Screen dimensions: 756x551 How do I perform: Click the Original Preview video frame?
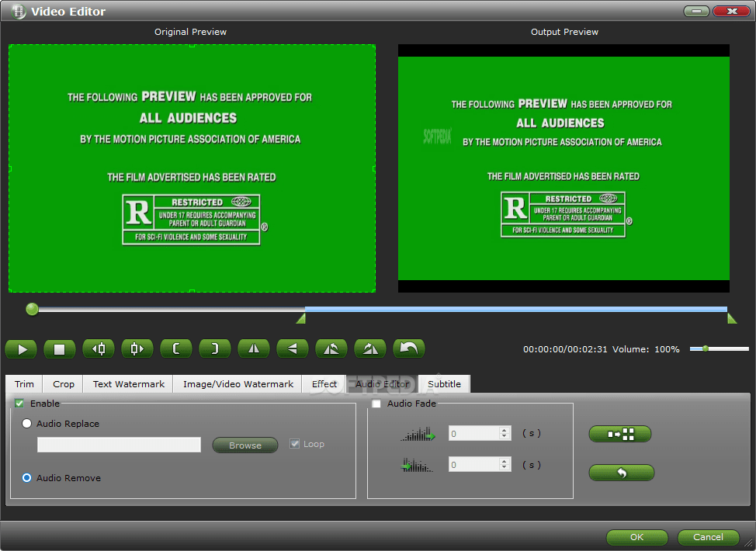[192, 168]
